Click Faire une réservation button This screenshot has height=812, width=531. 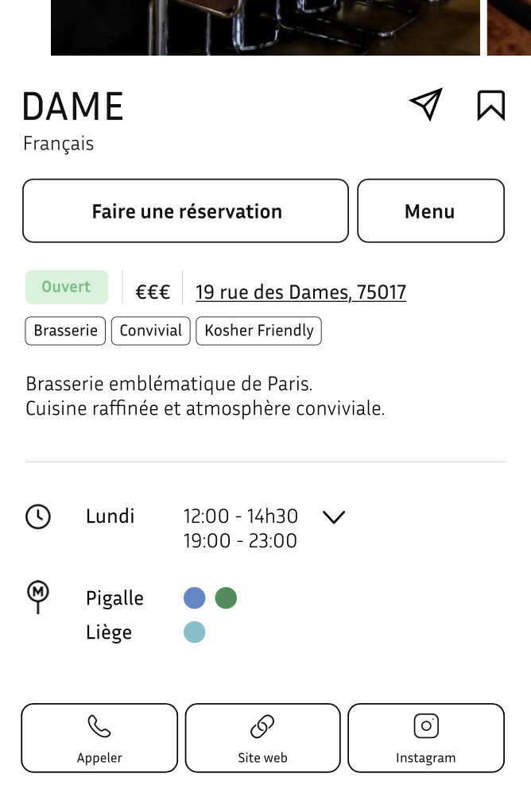tap(185, 211)
